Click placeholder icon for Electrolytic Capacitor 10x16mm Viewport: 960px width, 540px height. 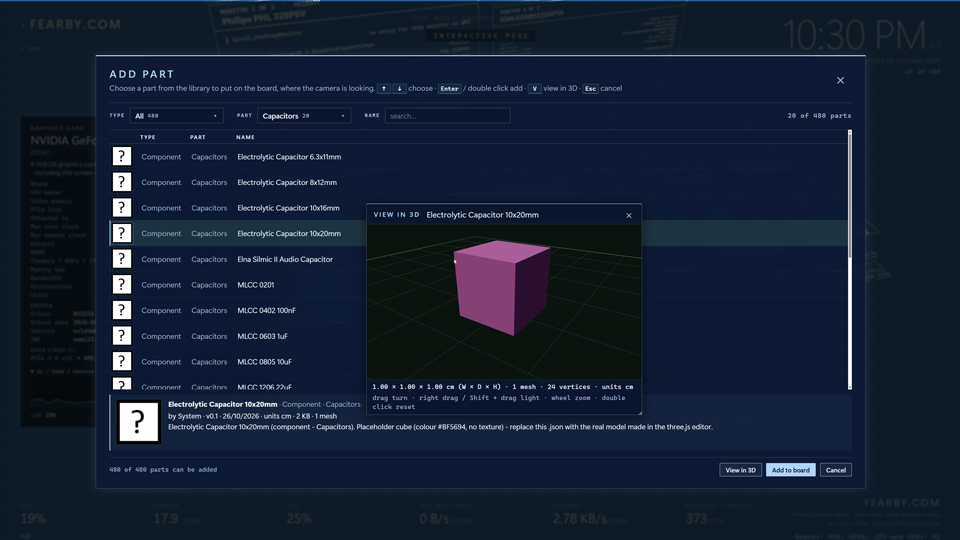pos(122,208)
